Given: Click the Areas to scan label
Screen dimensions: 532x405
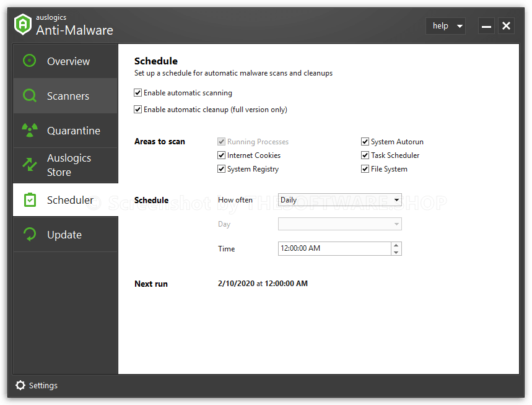Looking at the screenshot, I should [160, 141].
